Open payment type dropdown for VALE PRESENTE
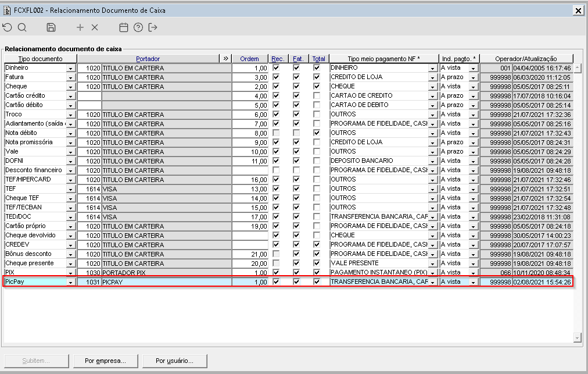 coord(432,263)
